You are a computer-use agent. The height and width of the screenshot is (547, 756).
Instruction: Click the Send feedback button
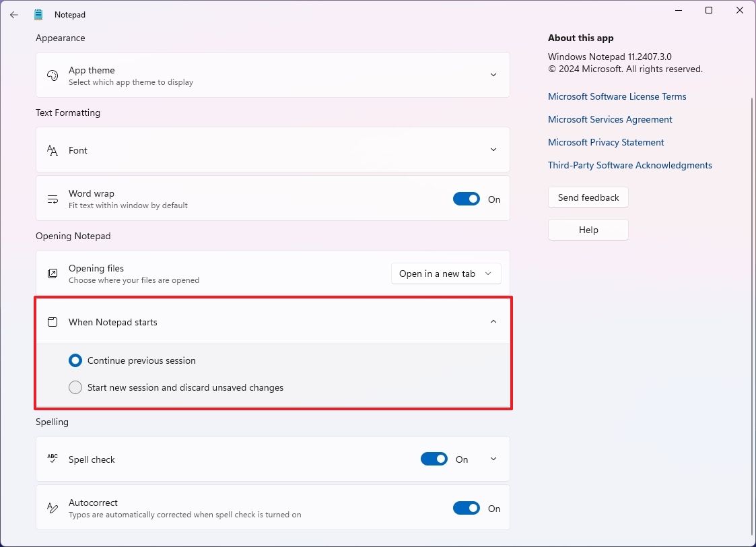(588, 197)
